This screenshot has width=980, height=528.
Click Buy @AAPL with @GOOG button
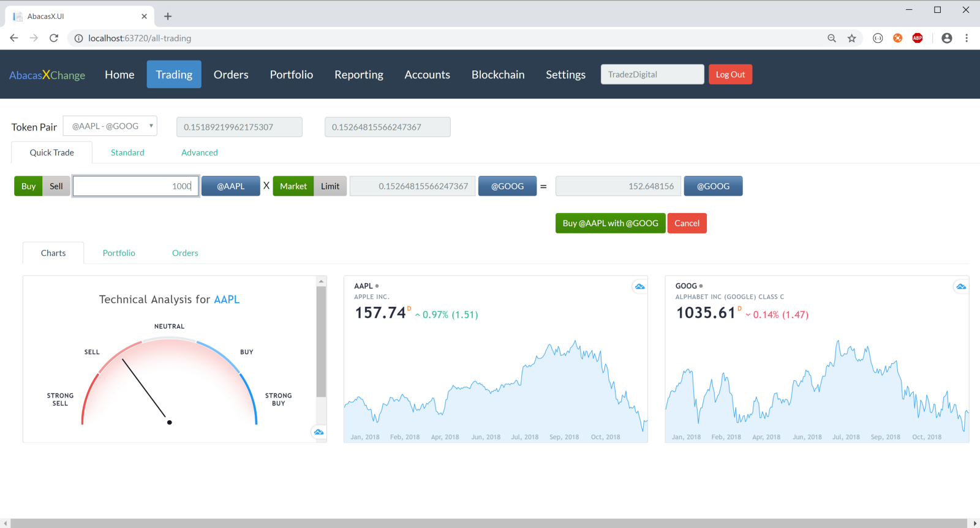click(x=611, y=223)
